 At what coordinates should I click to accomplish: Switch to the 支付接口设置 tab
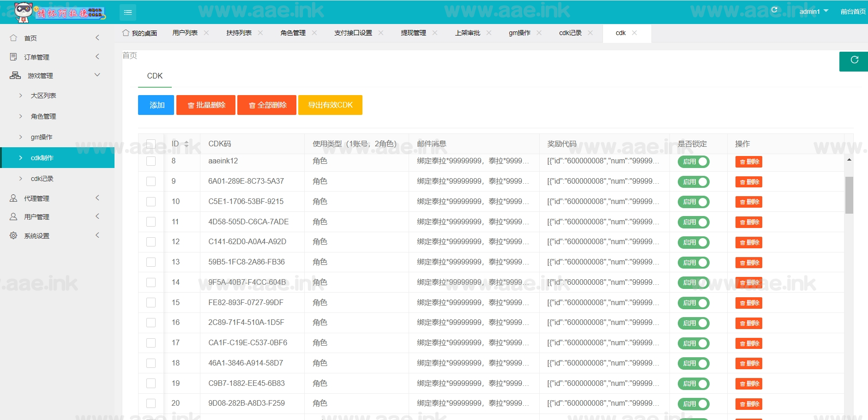click(353, 33)
